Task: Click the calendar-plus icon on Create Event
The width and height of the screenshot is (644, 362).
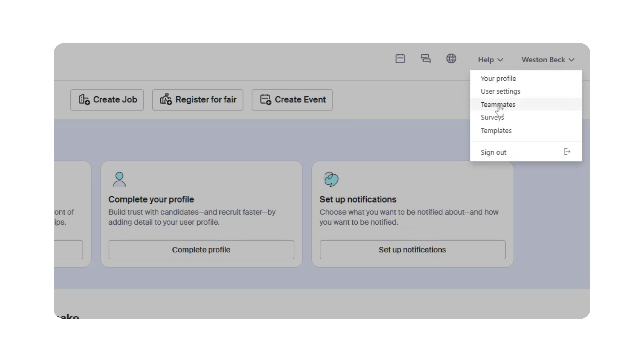Action: (x=265, y=100)
